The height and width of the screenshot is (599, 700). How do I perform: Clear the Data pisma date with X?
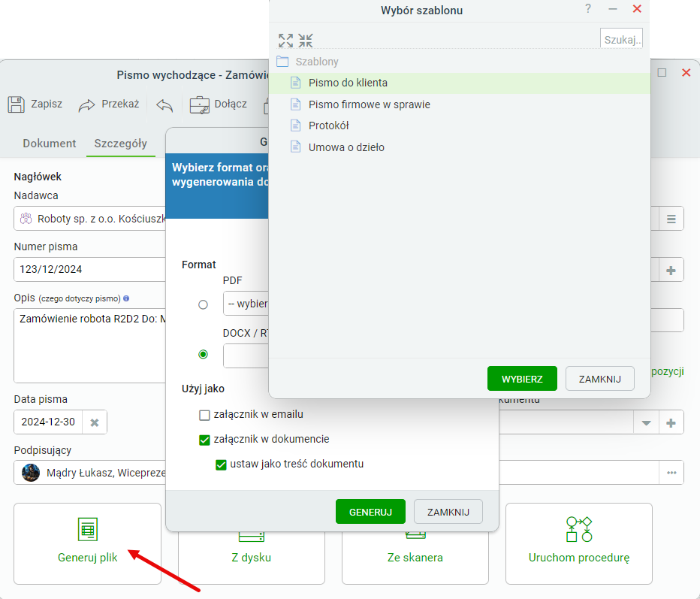[x=95, y=422]
